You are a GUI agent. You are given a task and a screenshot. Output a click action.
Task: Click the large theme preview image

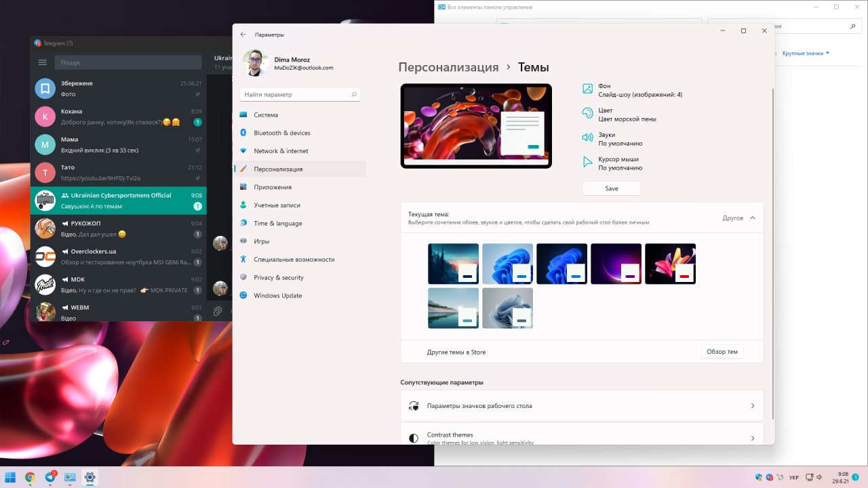point(476,126)
